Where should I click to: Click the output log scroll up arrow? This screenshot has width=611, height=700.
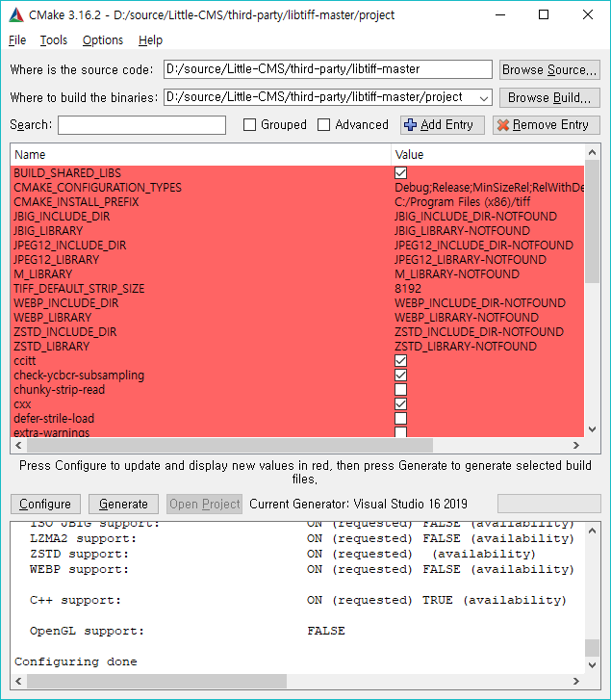click(593, 531)
